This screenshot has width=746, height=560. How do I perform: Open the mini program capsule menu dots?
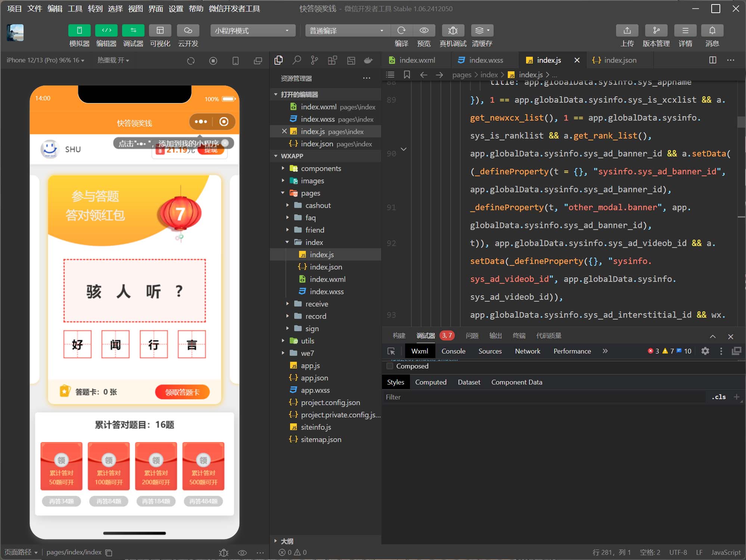click(x=201, y=122)
